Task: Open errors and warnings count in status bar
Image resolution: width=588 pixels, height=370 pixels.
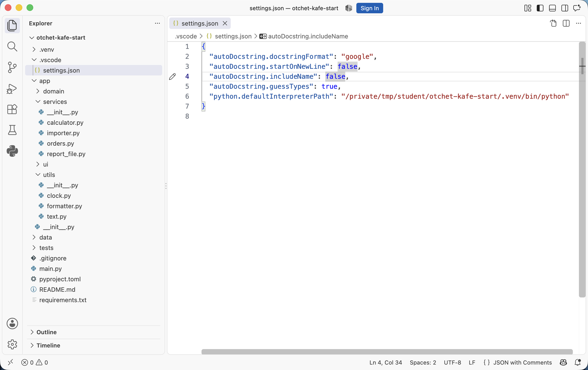Action: (35, 362)
